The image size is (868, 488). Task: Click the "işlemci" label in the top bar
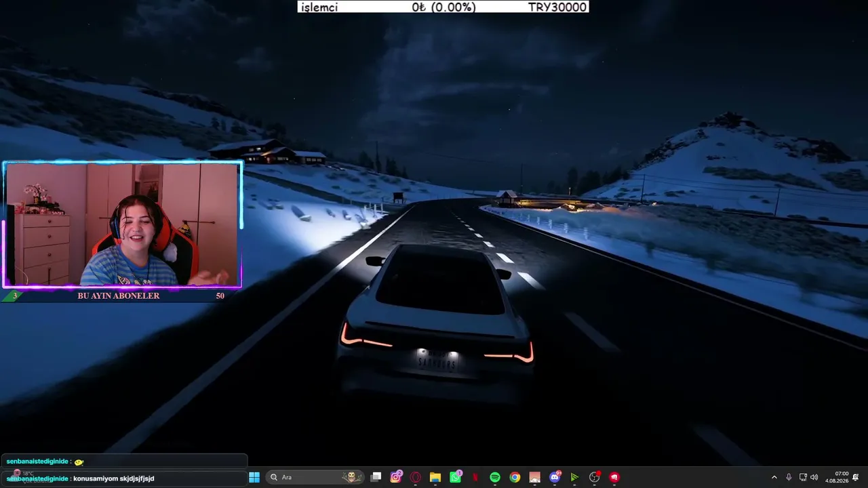(x=319, y=7)
